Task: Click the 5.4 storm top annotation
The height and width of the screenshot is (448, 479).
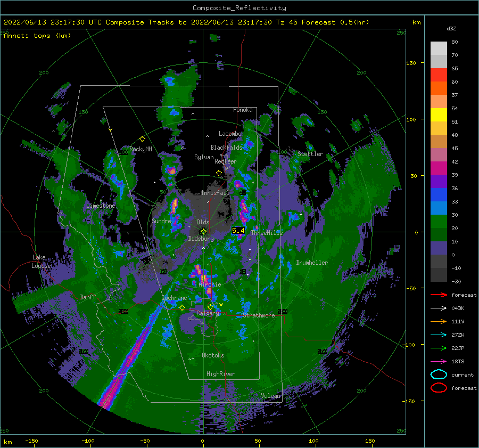Action: tap(238, 231)
